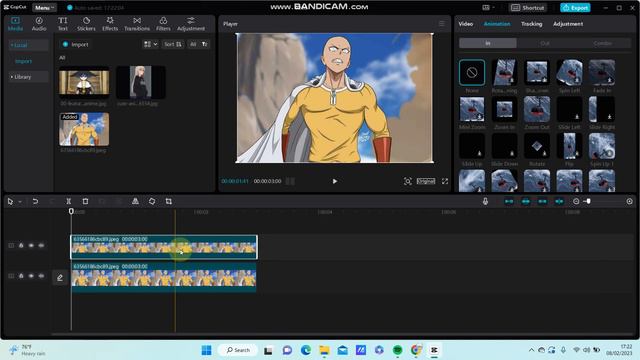Open the Sort dropdown

(x=173, y=44)
